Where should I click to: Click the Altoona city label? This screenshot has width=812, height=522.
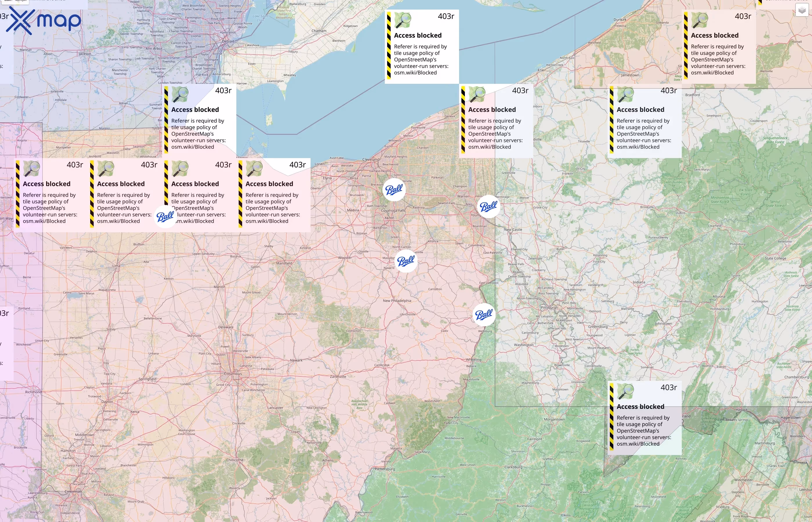[719, 297]
